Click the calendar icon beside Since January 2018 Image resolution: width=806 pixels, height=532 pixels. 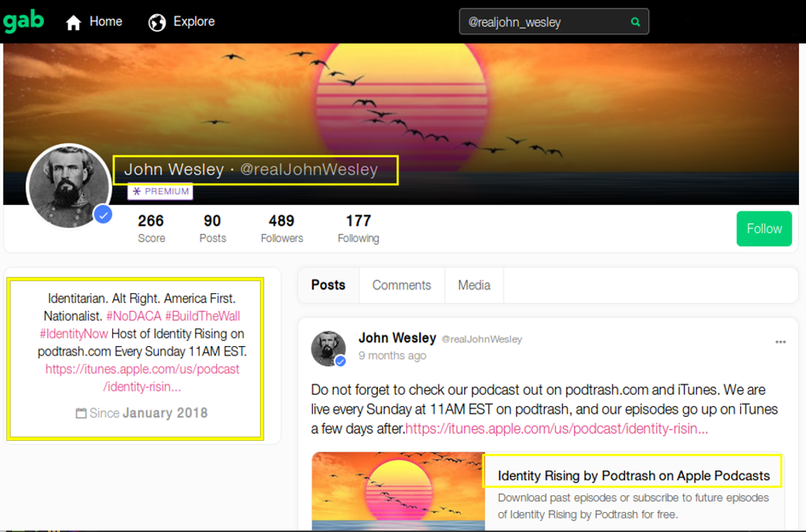(x=81, y=413)
